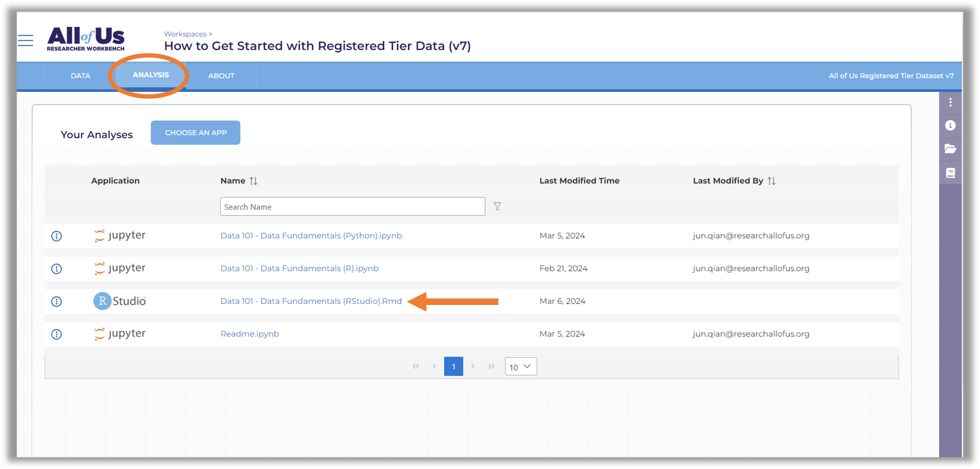Click jun.qian email in the R notebook row
This screenshot has width=980, height=469.
point(751,268)
